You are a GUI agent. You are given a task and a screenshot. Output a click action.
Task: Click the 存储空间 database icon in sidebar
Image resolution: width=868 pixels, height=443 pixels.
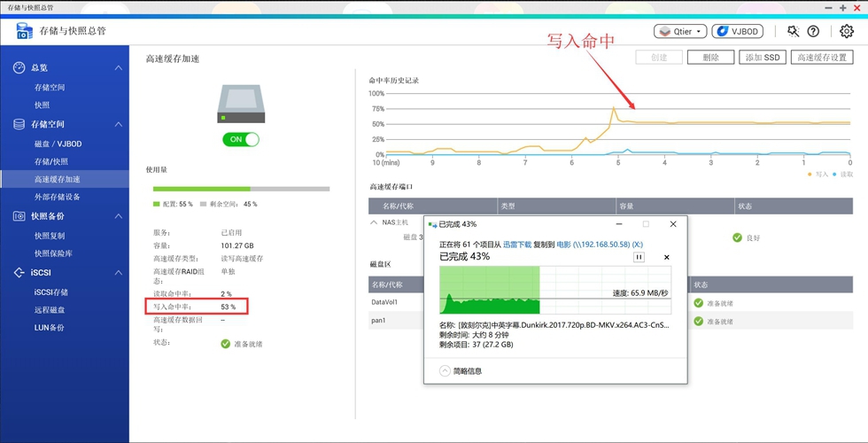click(x=19, y=124)
